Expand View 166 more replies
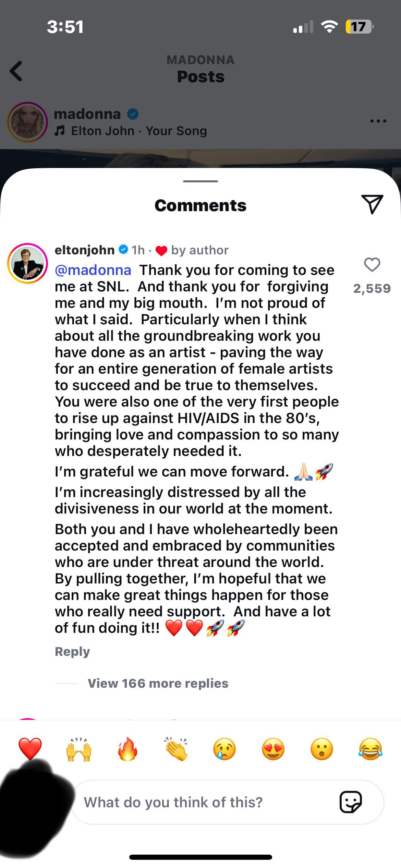This screenshot has height=868, width=401. (x=158, y=684)
